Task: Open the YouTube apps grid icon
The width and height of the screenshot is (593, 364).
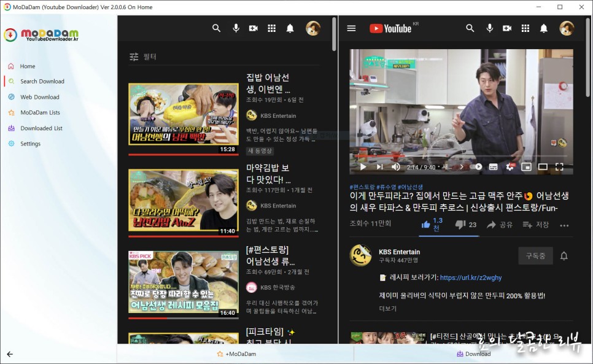Action: (526, 28)
